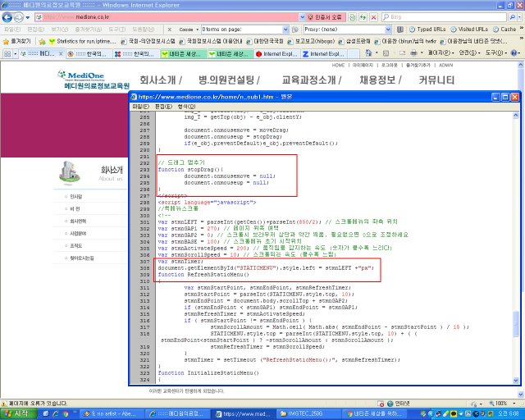Click the 'function stopDrag(){' code line
Screen dimensions: 525x420
(190, 170)
